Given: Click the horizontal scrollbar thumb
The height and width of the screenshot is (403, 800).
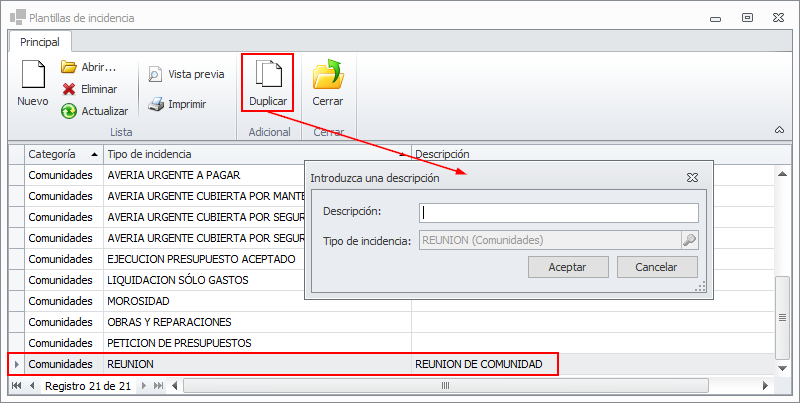Looking at the screenshot, I should coord(445,386).
